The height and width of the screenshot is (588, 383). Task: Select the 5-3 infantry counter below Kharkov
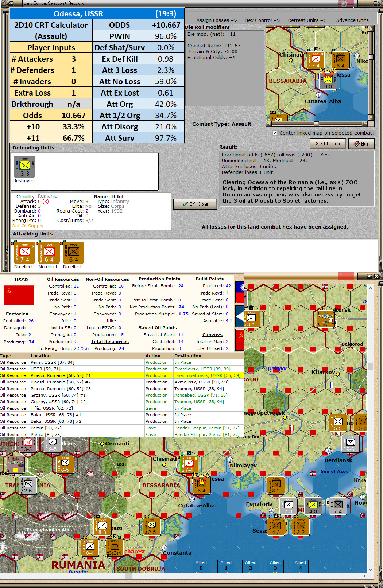coord(338,423)
